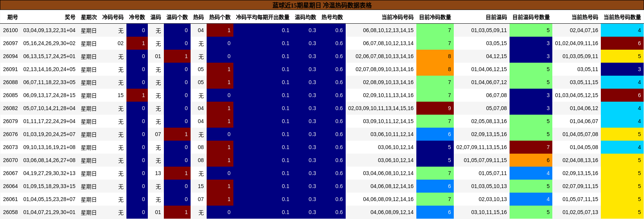Click warm code 07 in row 26076

click(158, 134)
